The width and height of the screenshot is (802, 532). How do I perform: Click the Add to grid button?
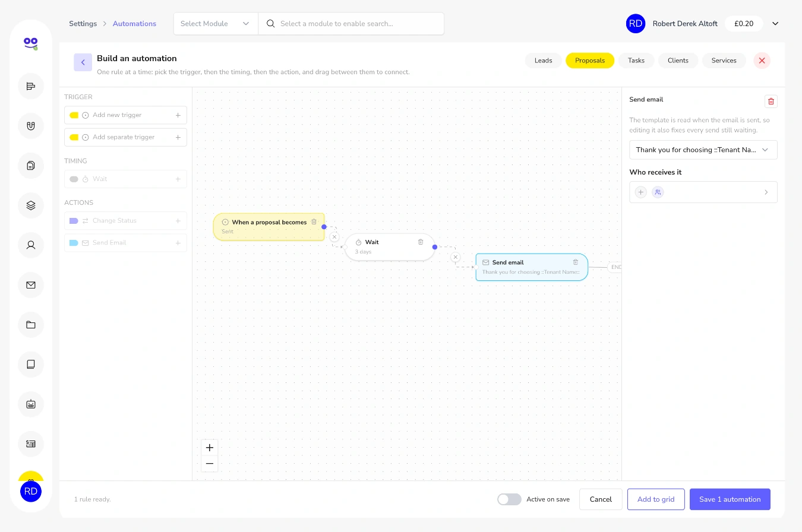click(x=656, y=499)
